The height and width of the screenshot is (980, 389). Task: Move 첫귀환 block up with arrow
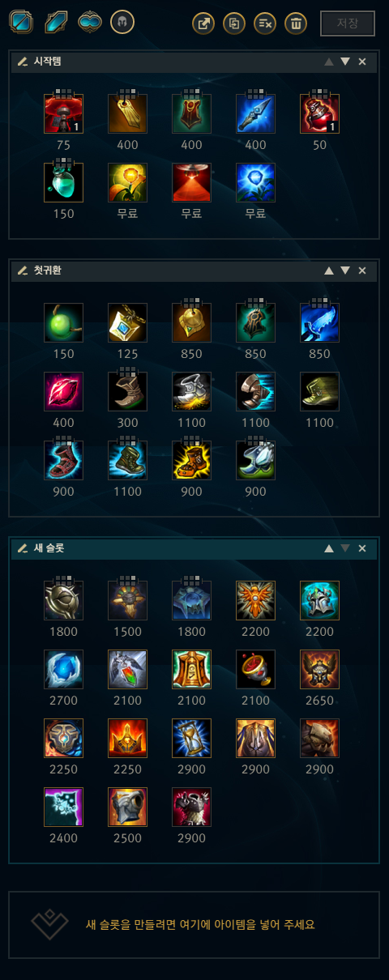click(x=328, y=271)
